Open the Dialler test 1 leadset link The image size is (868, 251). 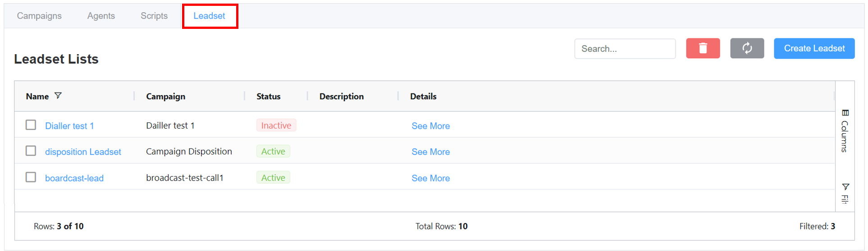pos(69,126)
